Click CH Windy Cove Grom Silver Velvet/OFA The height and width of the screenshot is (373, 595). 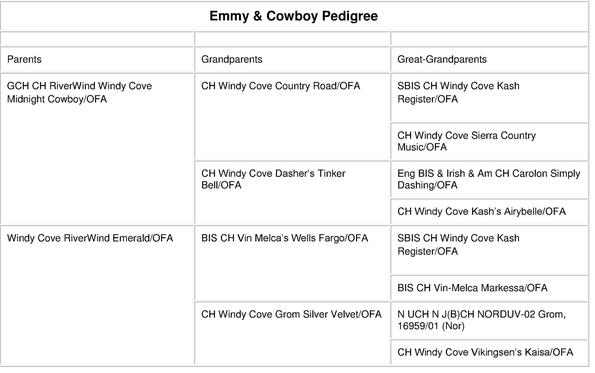point(291,314)
